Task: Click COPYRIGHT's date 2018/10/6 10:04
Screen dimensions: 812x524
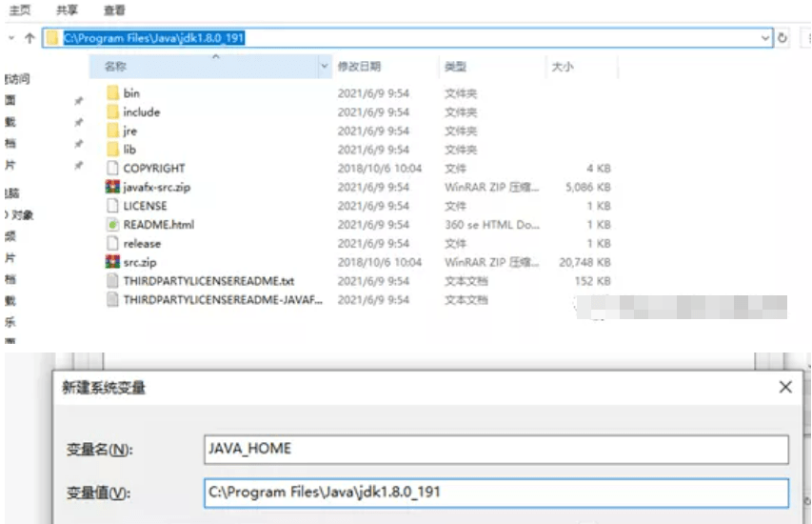Action: click(x=380, y=169)
